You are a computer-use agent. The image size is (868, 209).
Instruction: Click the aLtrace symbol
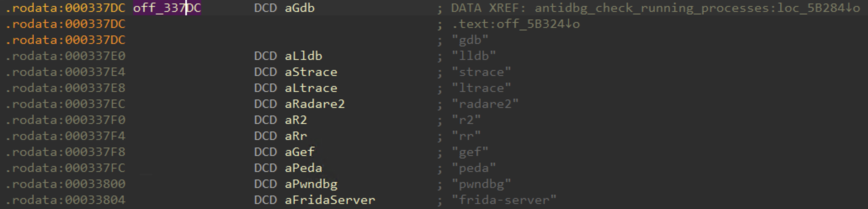point(311,88)
